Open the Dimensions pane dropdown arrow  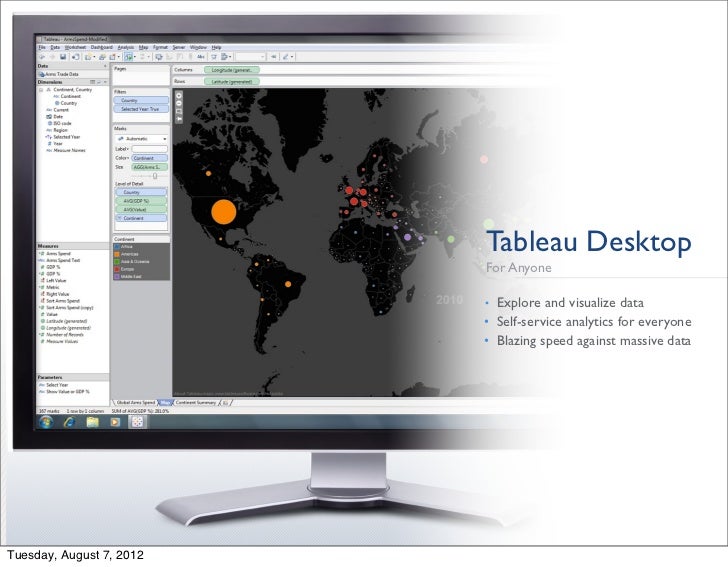[105, 82]
